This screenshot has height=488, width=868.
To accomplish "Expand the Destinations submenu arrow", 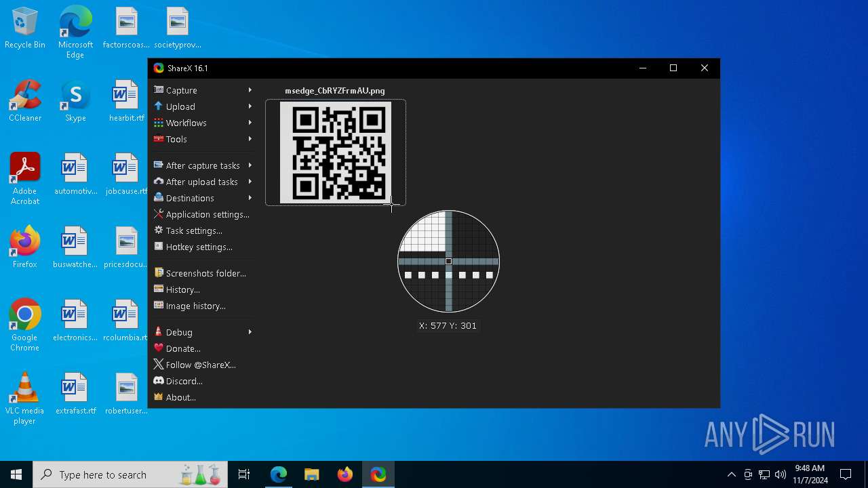I will (250, 198).
